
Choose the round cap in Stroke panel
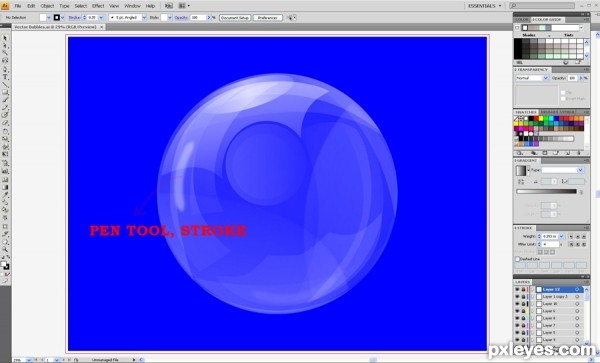[x=577, y=237]
